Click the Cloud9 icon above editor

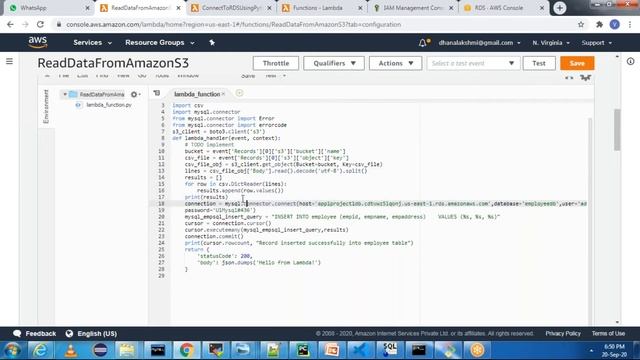[585, 78]
